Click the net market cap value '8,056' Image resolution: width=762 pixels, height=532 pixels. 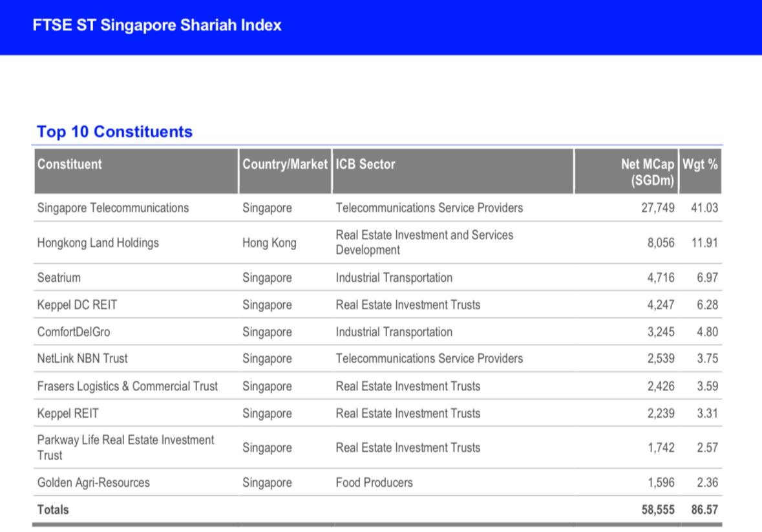661,243
